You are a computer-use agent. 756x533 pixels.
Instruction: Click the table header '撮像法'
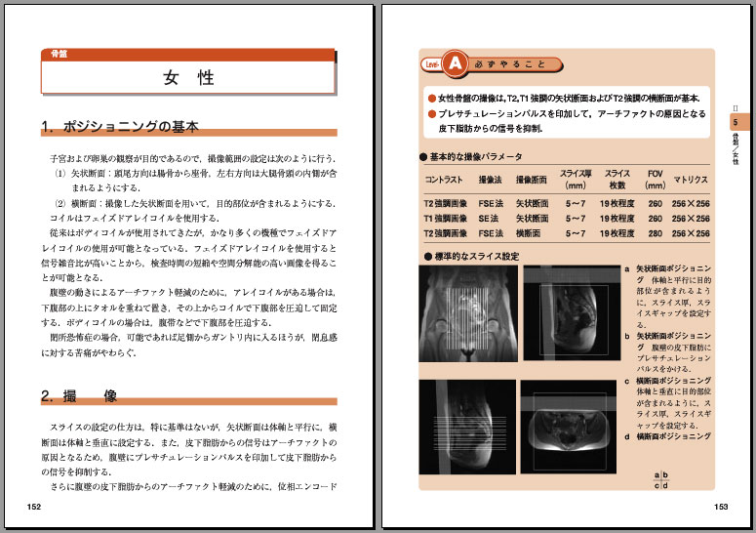tap(490, 180)
